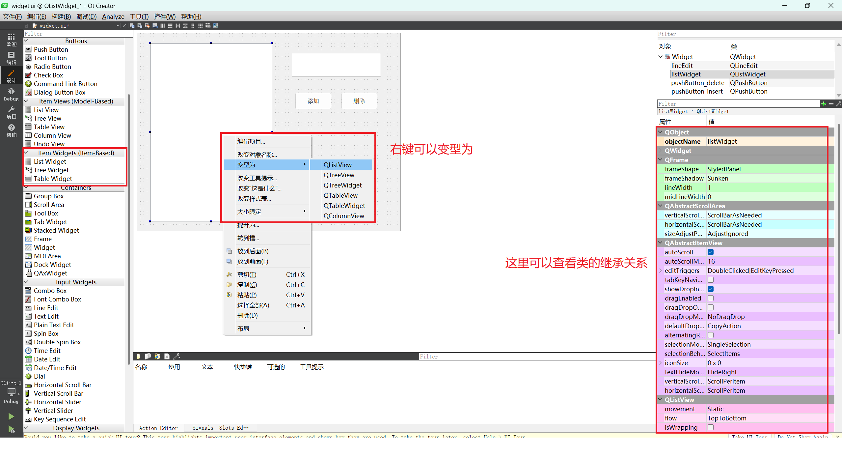Open the widget.ui document dropdown
Screen dimensions: 868x456
pos(118,26)
